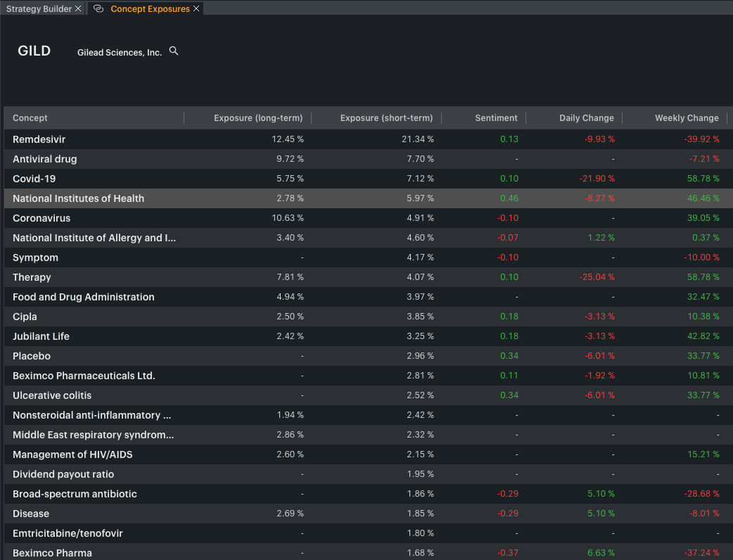Sort by the Weekly Change column header
Image resolution: width=733 pixels, height=560 pixels.
pyautogui.click(x=687, y=117)
